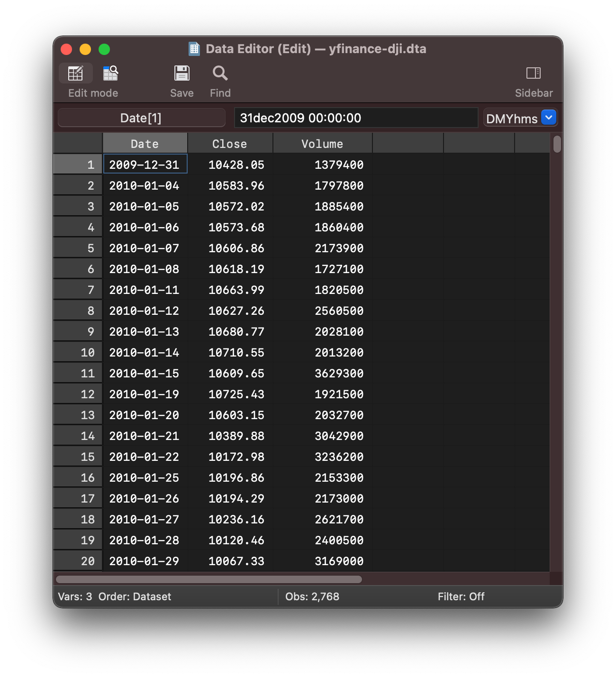Select the Date column header
Image resolution: width=616 pixels, height=678 pixels.
[145, 143]
